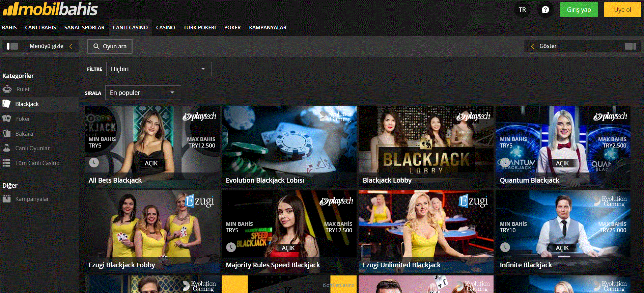The height and width of the screenshot is (293, 644).
Task: Click the Rulet roulette wheel icon
Action: 7,89
